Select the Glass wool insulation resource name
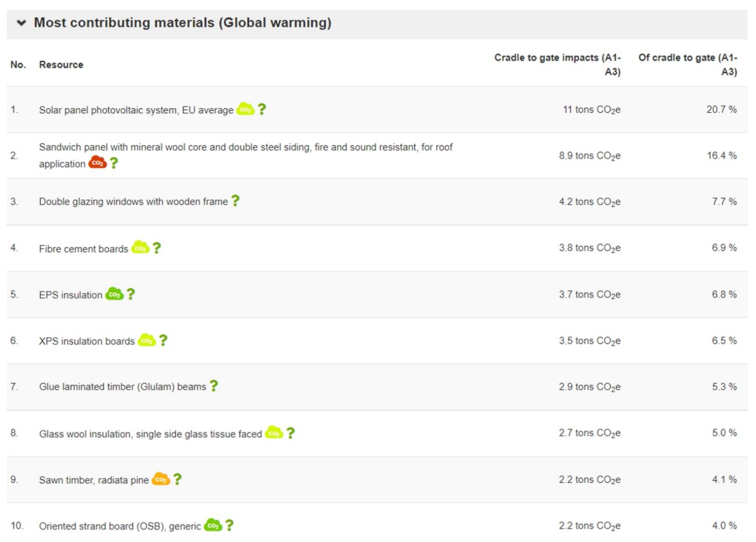Image resolution: width=756 pixels, height=542 pixels. click(150, 434)
